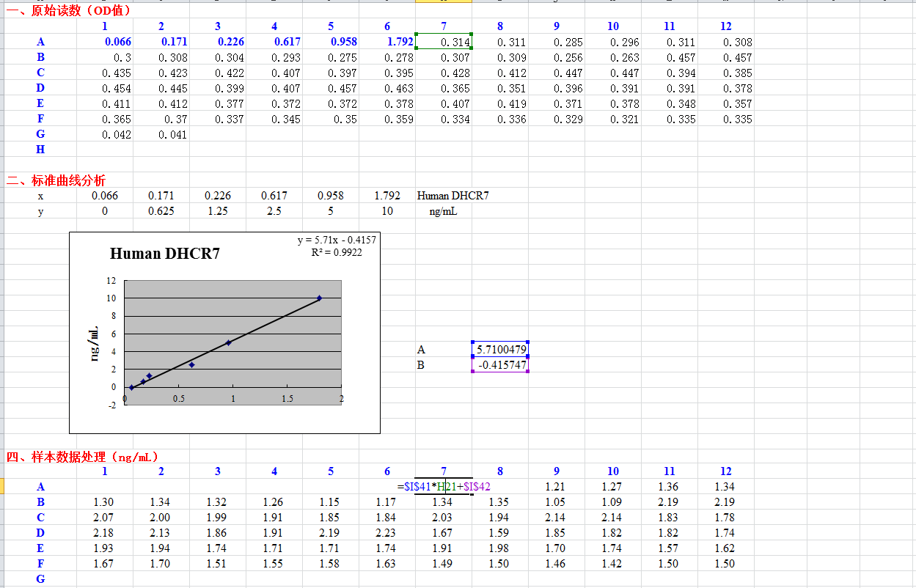Select the OD reading 0.351

point(512,88)
